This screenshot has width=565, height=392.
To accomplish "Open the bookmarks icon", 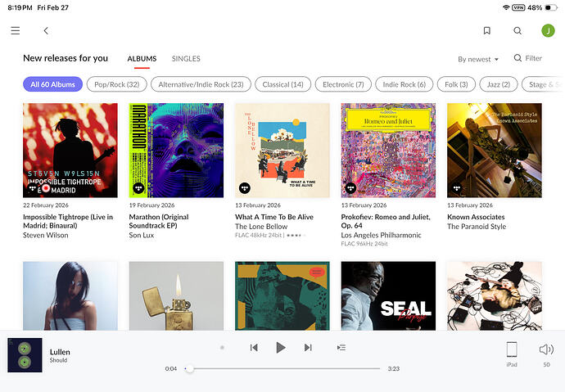I will coord(486,31).
